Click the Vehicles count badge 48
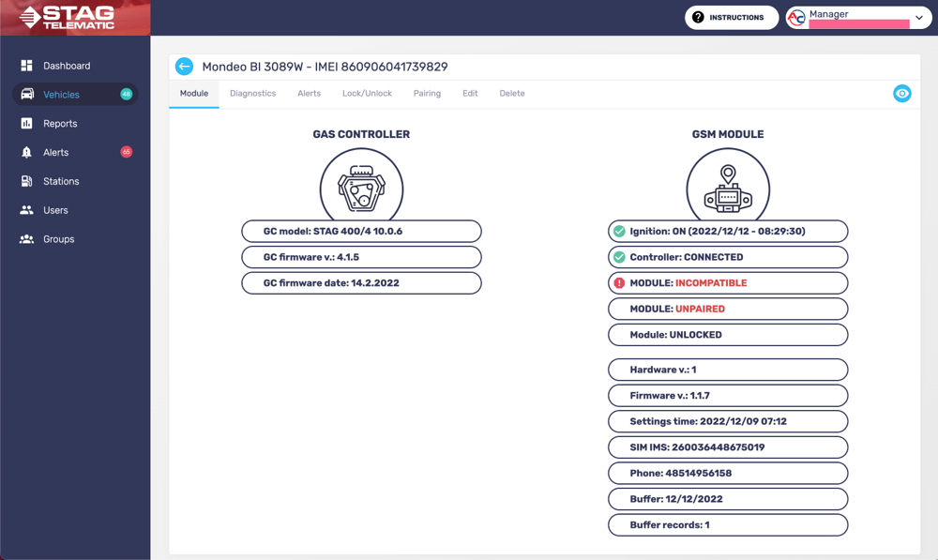The image size is (938, 560). click(126, 94)
